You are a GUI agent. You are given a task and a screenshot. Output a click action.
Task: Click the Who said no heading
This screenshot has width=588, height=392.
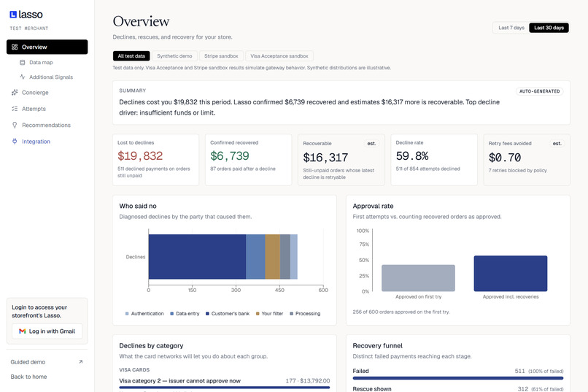point(138,206)
